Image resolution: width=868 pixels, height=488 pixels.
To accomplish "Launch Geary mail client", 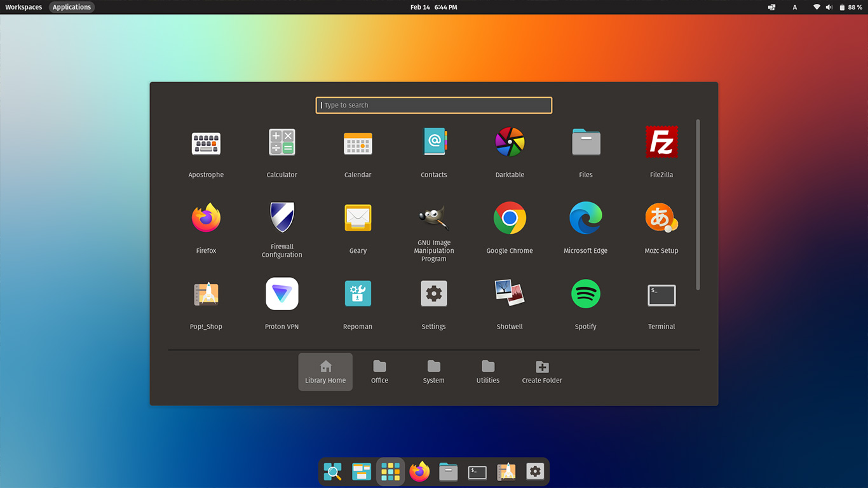I will coord(358,227).
